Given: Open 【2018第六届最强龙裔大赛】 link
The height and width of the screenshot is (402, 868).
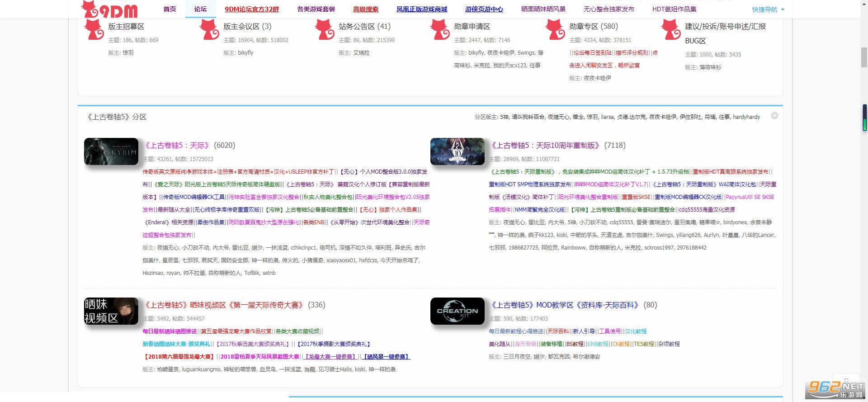Looking at the screenshot, I should [179, 357].
